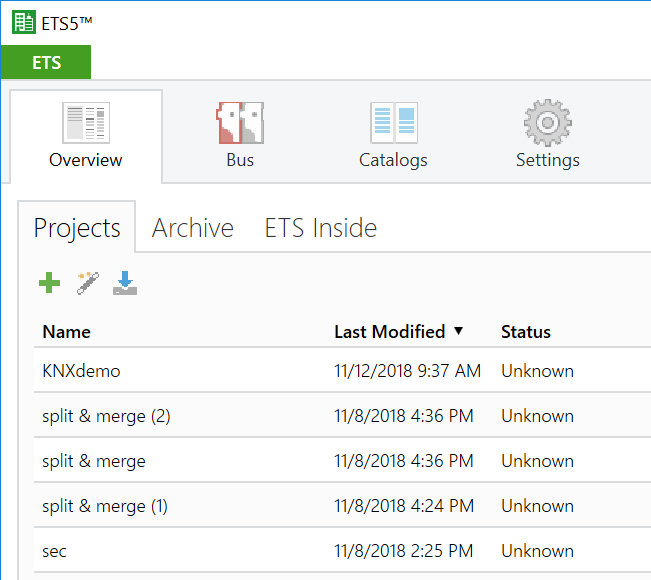Open the green ETS menu button

(x=46, y=62)
